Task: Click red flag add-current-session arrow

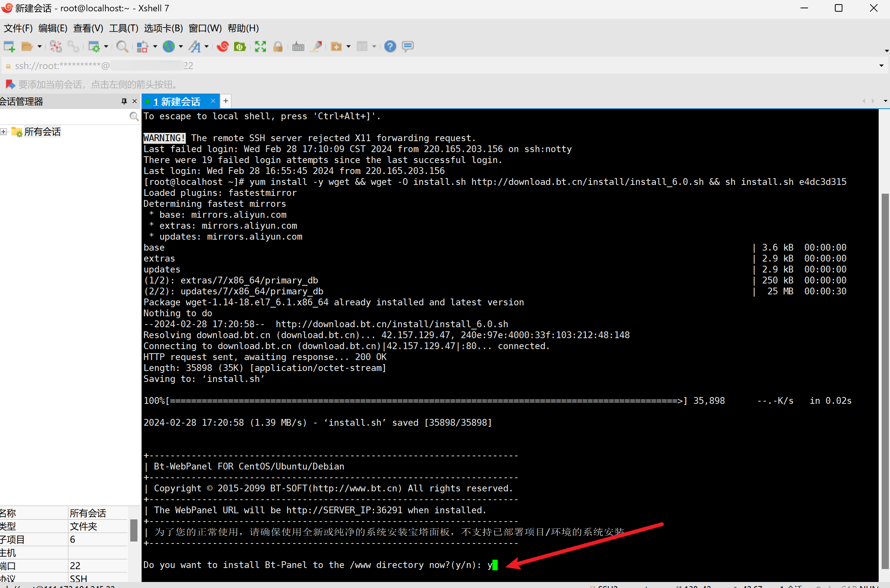Action: click(10, 84)
